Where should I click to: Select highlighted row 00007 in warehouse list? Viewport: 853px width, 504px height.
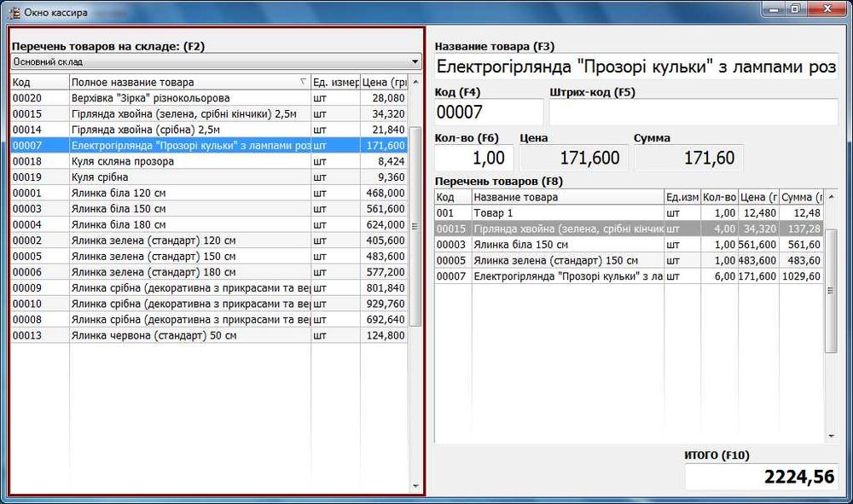[x=209, y=146]
